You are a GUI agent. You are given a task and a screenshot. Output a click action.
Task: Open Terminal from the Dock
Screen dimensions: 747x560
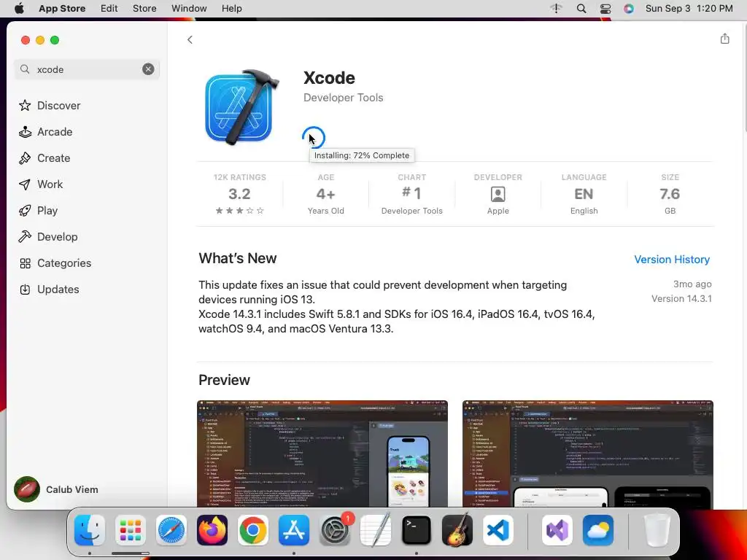pyautogui.click(x=417, y=530)
